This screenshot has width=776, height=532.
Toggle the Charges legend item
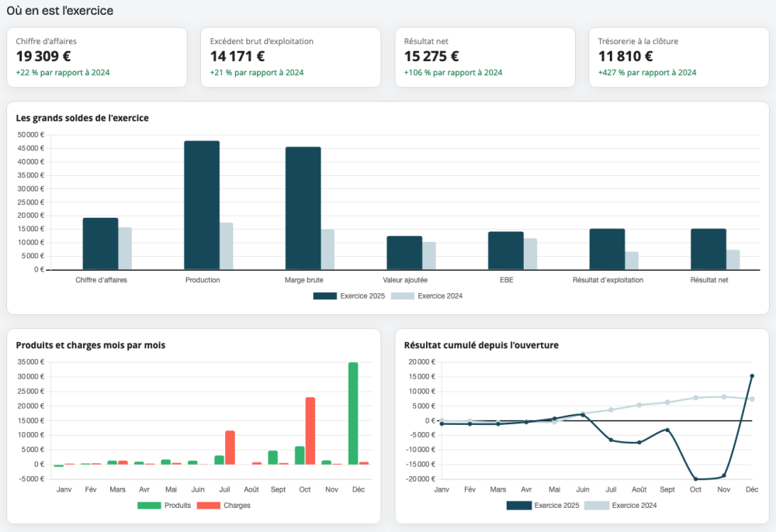tap(223, 506)
